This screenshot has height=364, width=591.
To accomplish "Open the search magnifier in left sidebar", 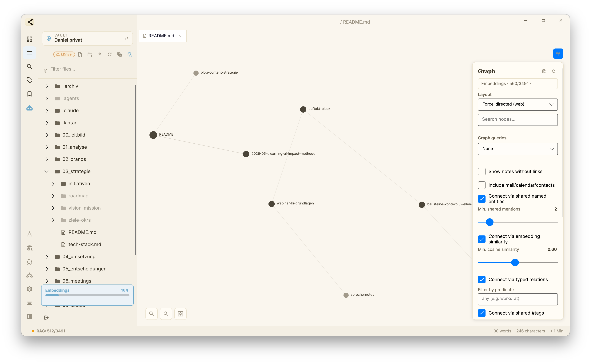I will pyautogui.click(x=29, y=66).
